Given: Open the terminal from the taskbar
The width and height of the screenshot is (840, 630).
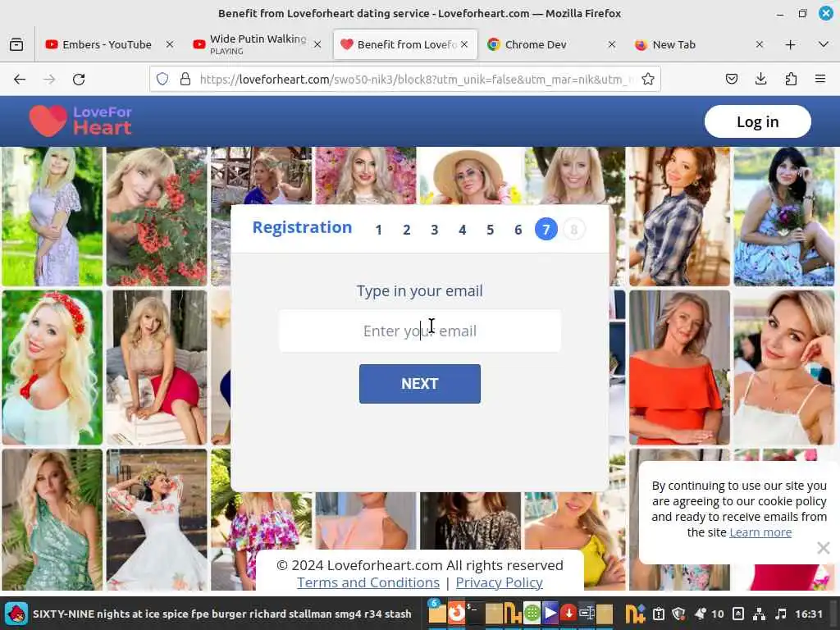Looking at the screenshot, I should (475, 613).
